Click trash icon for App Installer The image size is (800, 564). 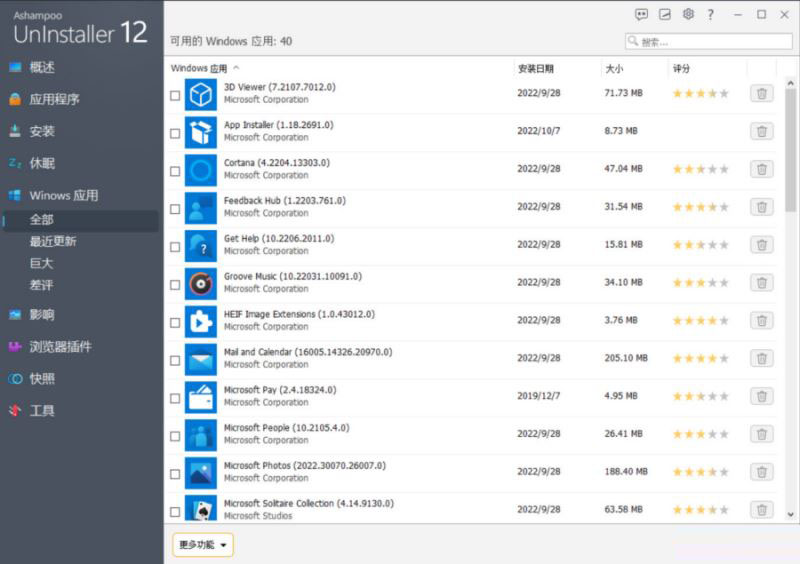(761, 131)
